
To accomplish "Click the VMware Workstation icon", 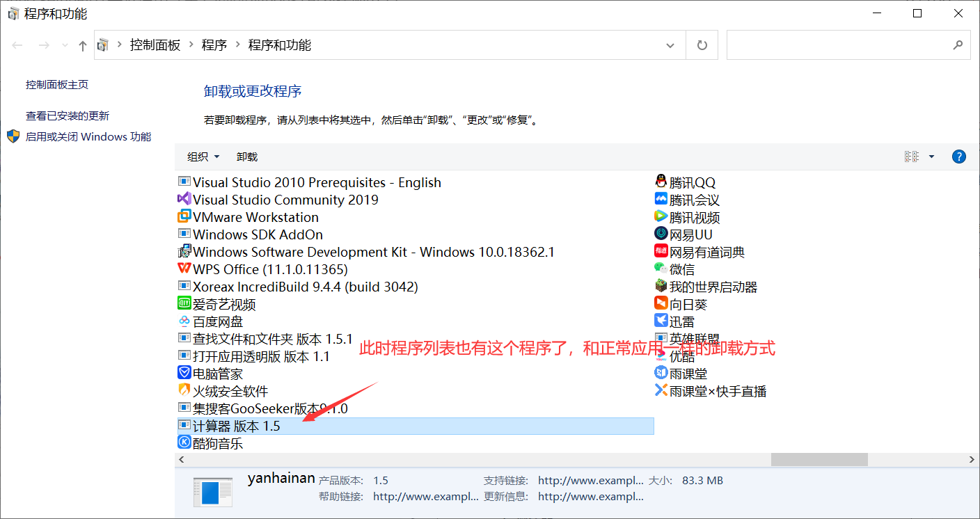I will click(x=184, y=217).
